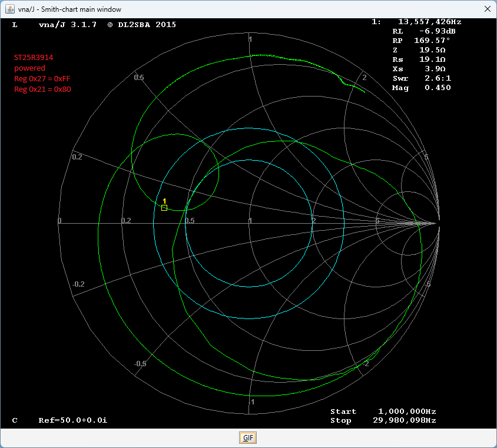The width and height of the screenshot is (497, 448).
Task: Click the window title 'vna/J - Smith-chart main window'
Action: coord(69,9)
